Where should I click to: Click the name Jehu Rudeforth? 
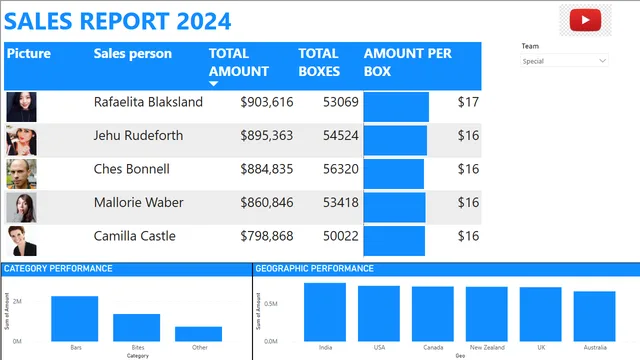tap(138, 136)
